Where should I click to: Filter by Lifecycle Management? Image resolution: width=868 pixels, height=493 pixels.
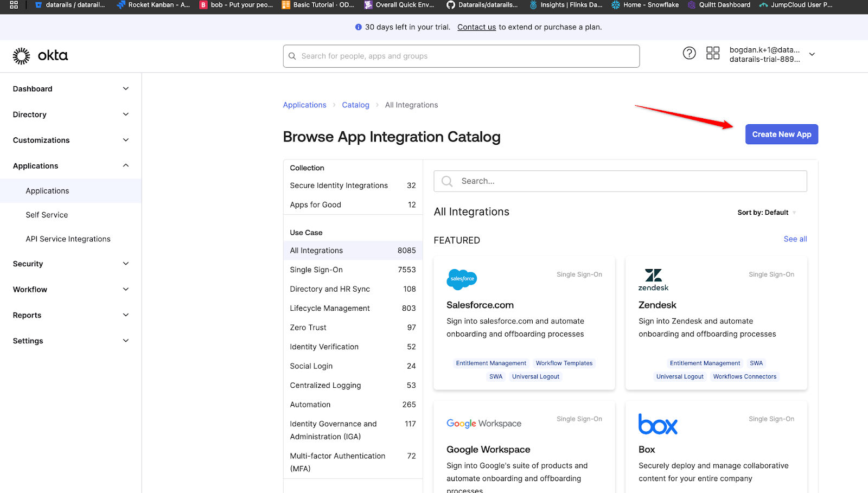coord(353,308)
